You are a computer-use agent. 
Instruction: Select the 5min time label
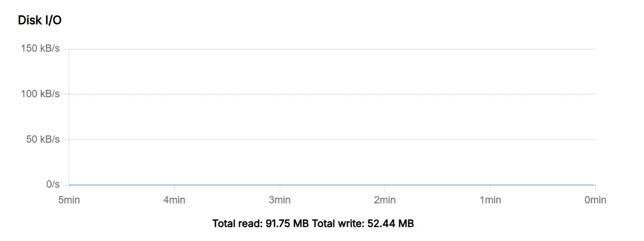[x=69, y=200]
